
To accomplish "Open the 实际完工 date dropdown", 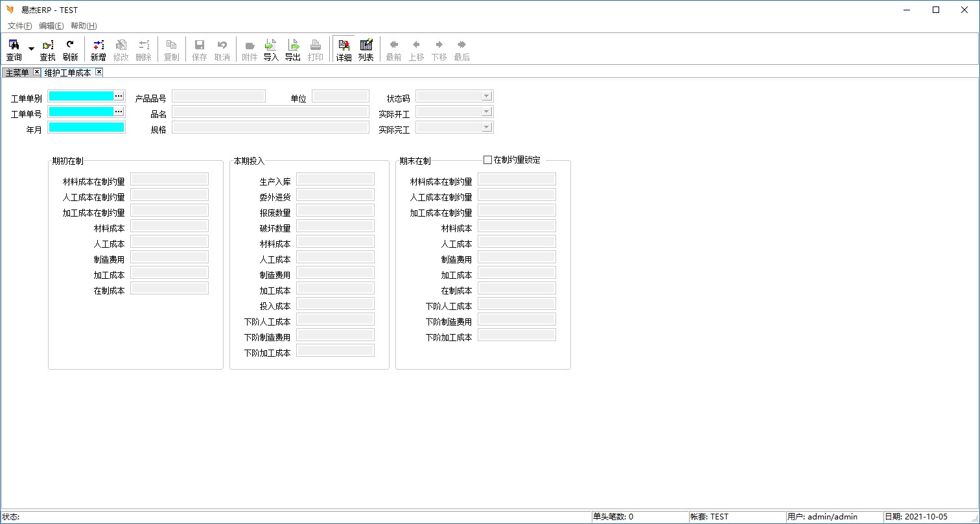I will click(486, 127).
